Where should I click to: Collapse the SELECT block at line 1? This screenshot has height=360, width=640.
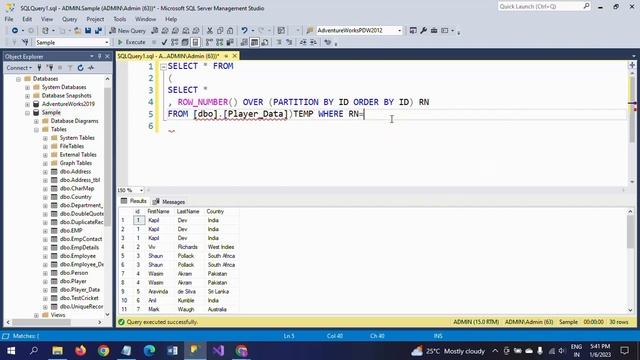163,67
